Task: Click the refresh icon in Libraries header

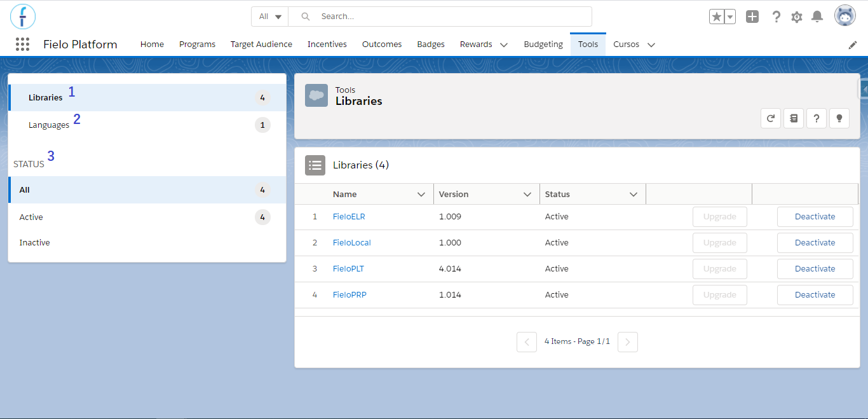Action: 771,118
